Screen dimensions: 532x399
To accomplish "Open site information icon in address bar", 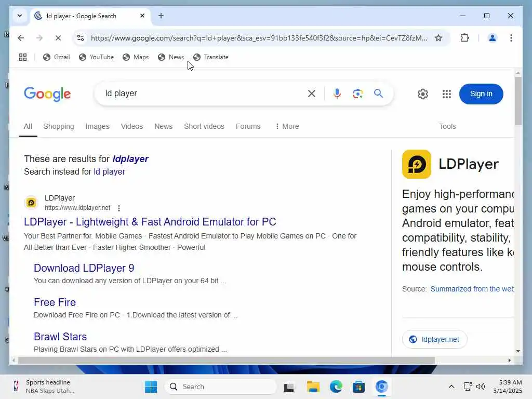I will point(81,38).
